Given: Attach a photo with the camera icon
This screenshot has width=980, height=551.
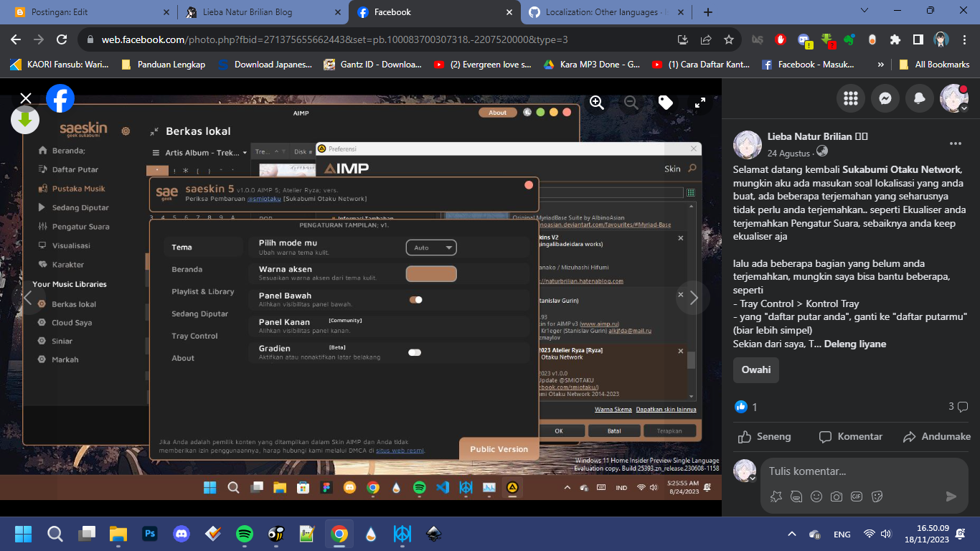Looking at the screenshot, I should pyautogui.click(x=837, y=496).
